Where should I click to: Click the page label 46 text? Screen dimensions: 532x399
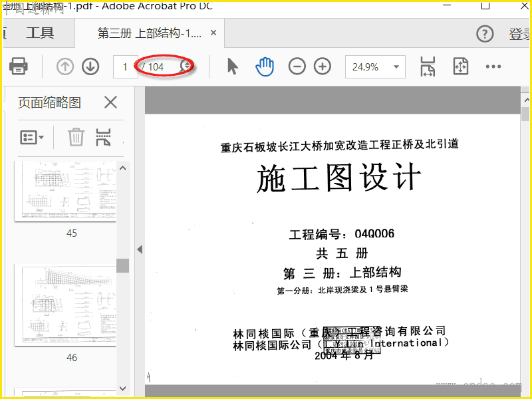(72, 357)
